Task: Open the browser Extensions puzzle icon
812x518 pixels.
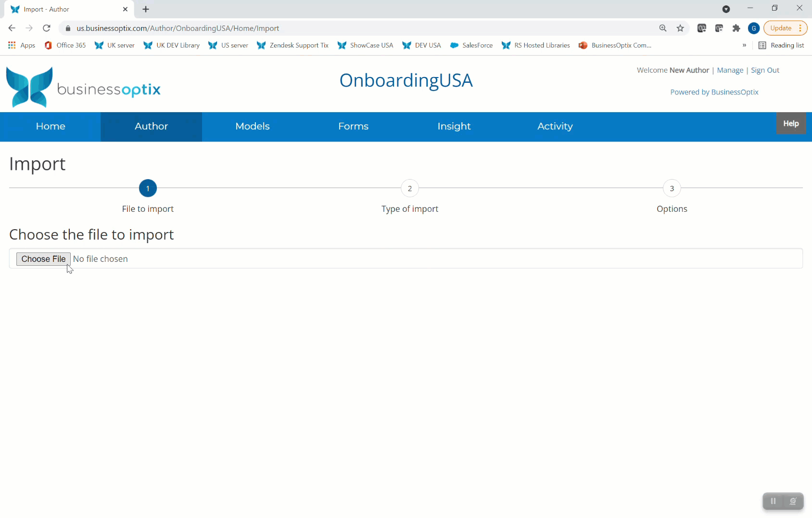Action: (736, 28)
